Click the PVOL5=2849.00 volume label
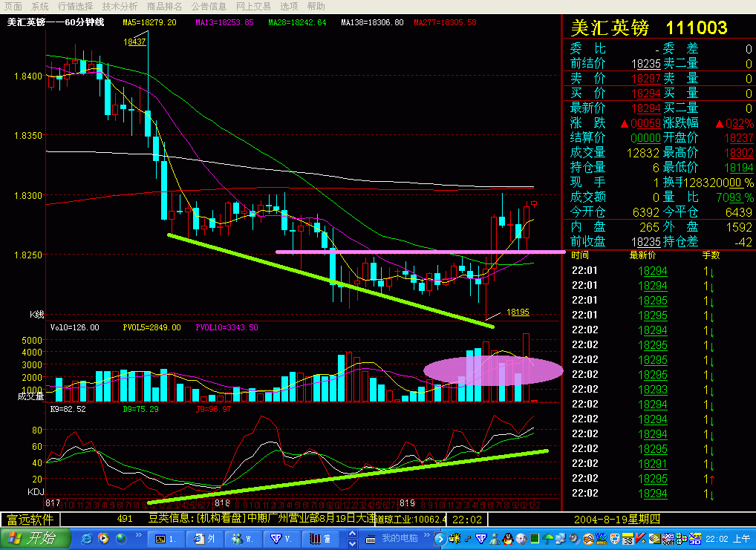Screen dimensions: 756x550 [152, 327]
